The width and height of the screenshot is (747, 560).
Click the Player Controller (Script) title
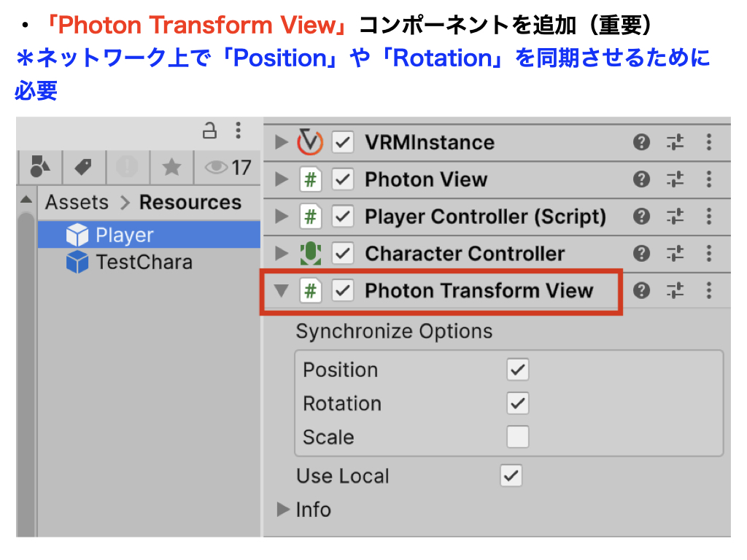coord(485,217)
